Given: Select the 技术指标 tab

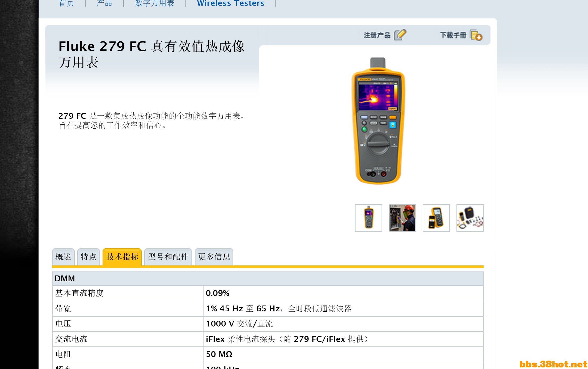Looking at the screenshot, I should pyautogui.click(x=122, y=257).
